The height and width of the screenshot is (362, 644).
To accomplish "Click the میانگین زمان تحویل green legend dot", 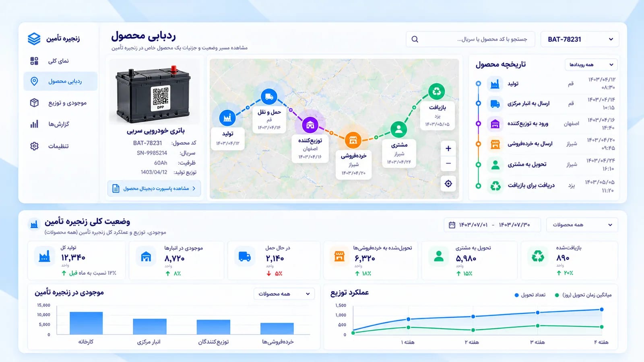I will pos(557,295).
